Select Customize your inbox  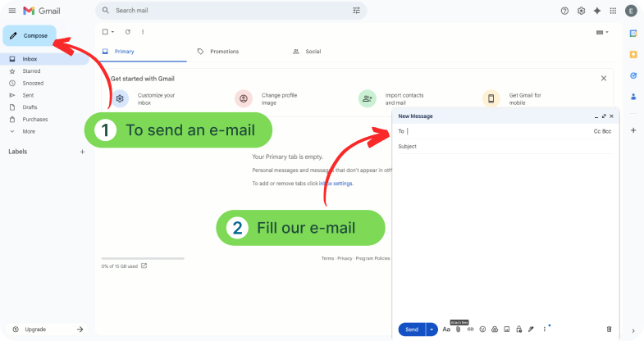tap(144, 99)
